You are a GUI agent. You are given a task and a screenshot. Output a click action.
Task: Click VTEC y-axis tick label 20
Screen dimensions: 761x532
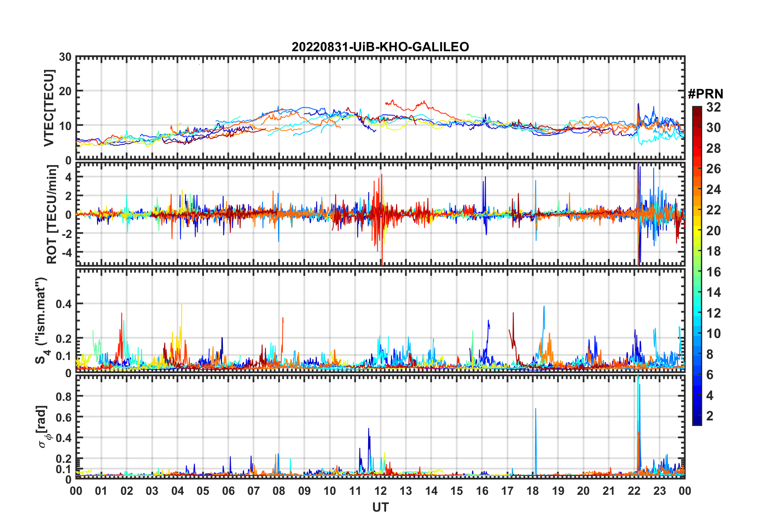click(65, 91)
